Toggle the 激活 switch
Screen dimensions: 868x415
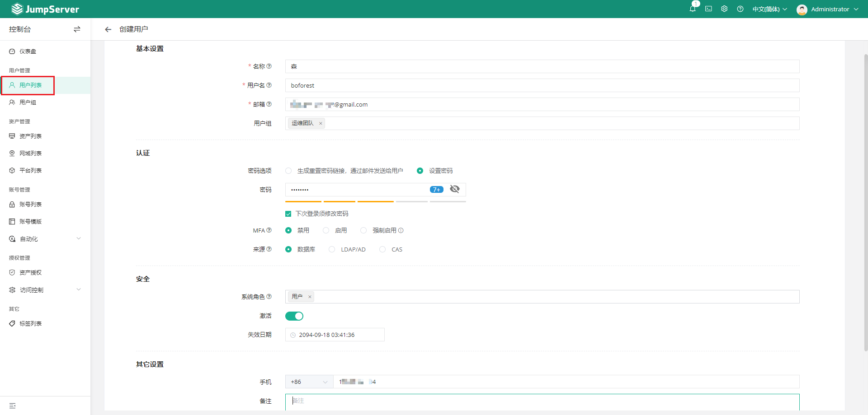click(294, 316)
